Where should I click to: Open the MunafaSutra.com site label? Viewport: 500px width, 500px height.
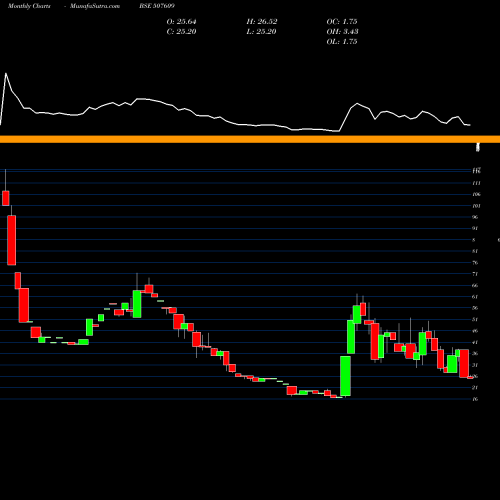[x=95, y=6]
